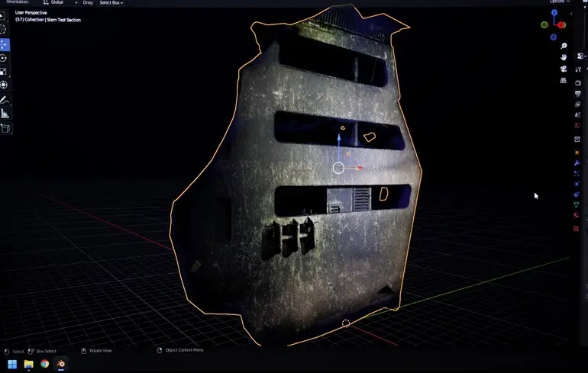Activate the Rotate tool
Screen dimensions: 588x373
(x=4, y=58)
